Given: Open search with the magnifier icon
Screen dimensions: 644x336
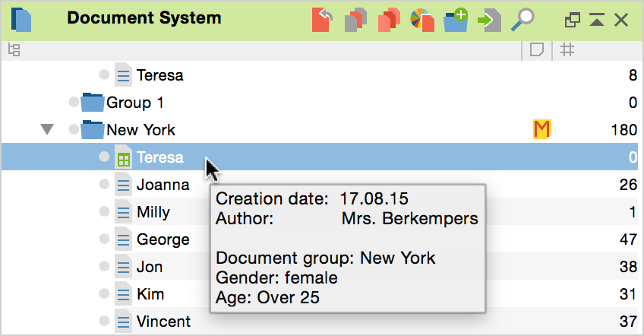Looking at the screenshot, I should point(522,20).
